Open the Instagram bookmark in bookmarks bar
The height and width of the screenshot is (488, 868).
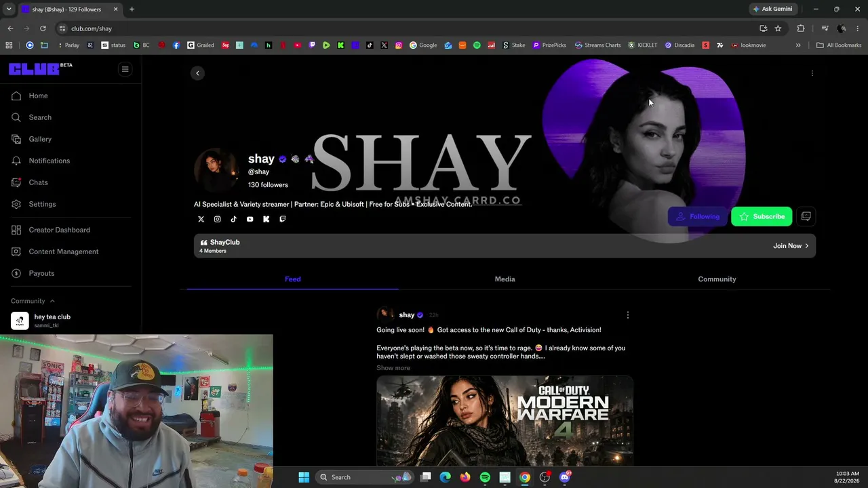[x=399, y=45]
